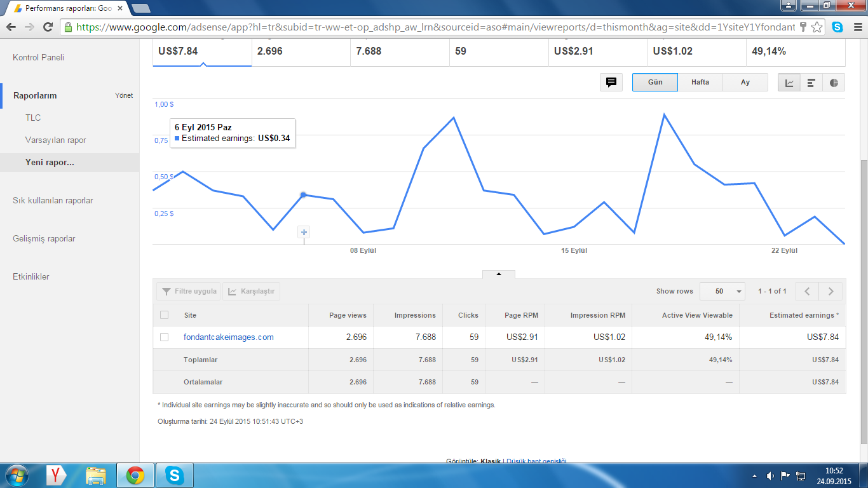The image size is (868, 488).
Task: Select the 59 clicks metric tab
Action: pyautogui.click(x=499, y=51)
